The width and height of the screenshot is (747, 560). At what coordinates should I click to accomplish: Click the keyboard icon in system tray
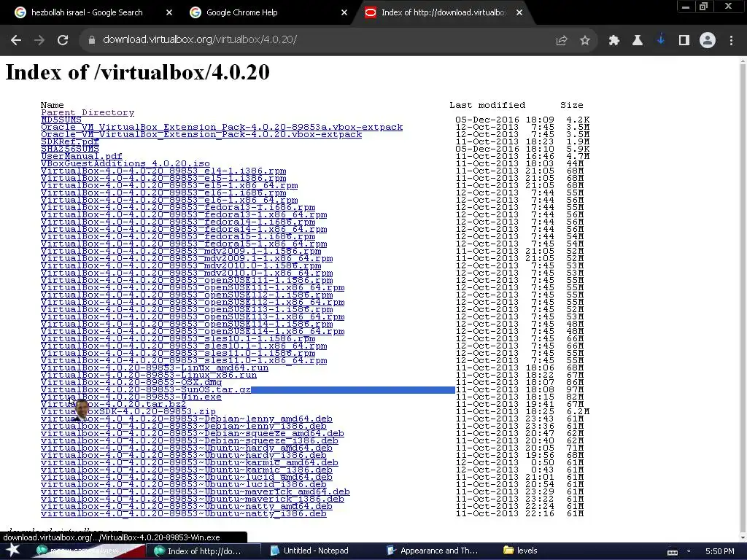tap(672, 551)
